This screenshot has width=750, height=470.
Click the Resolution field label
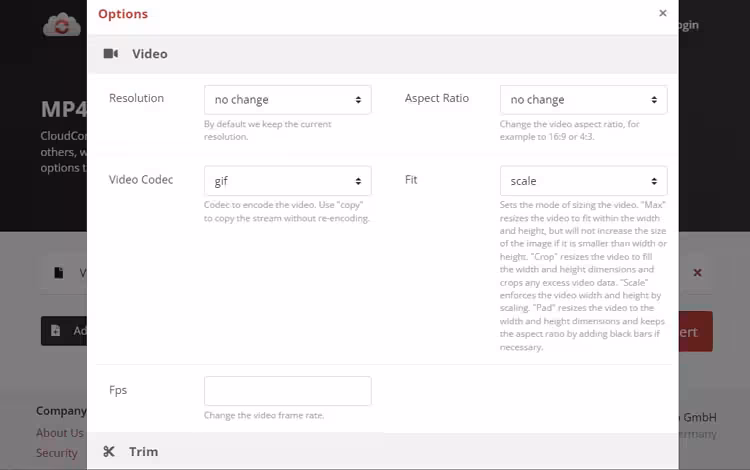[136, 98]
